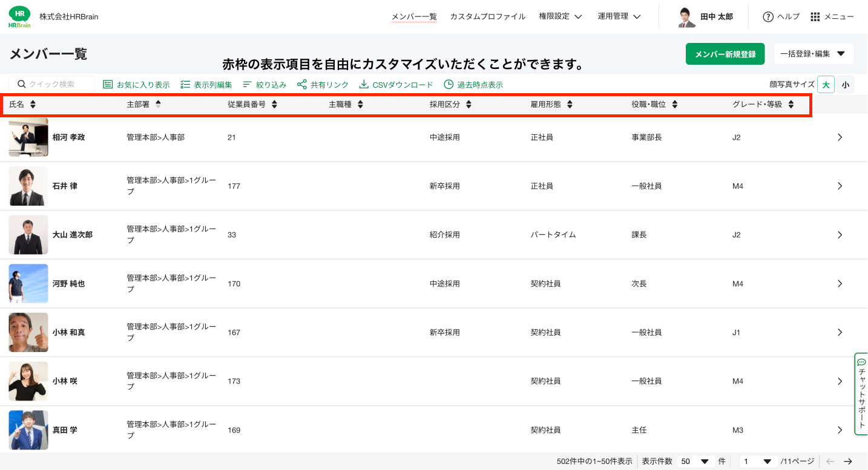The image size is (868, 470).
Task: Focus the クイック検索 search field
Action: tap(52, 85)
